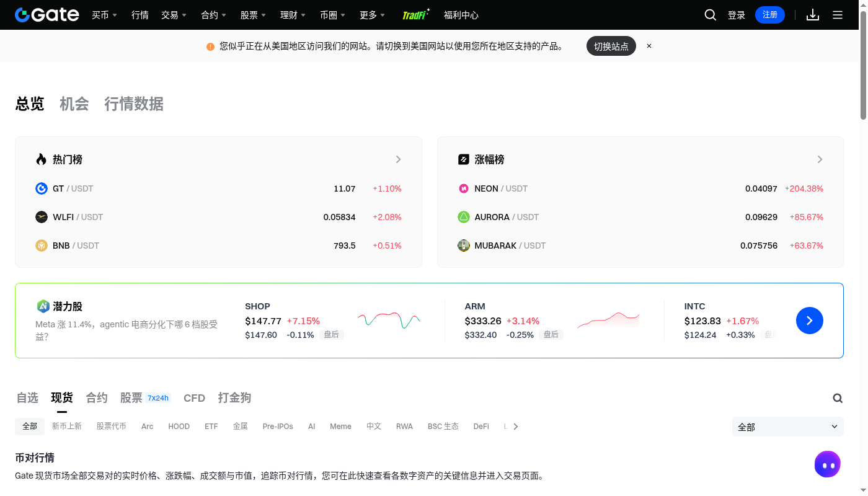Screen dimensions: 868x496
Task: Show more category tags with right arrow
Action: click(x=515, y=427)
